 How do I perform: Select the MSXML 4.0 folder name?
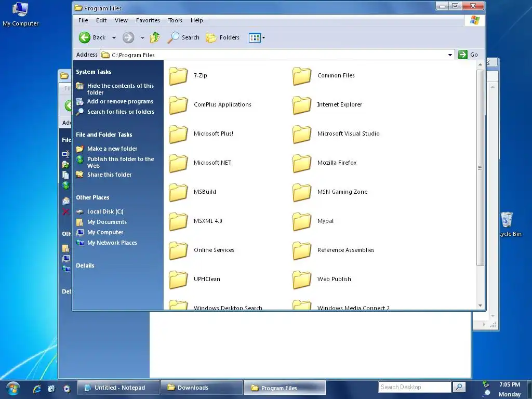click(x=208, y=221)
